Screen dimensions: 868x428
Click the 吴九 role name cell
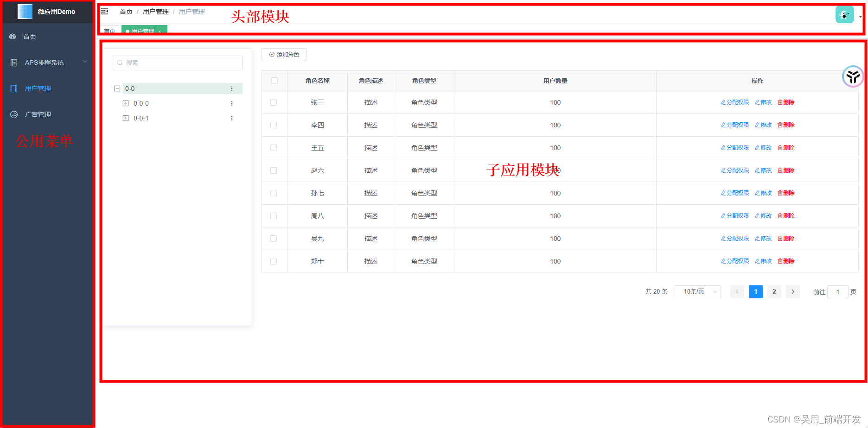(x=318, y=239)
